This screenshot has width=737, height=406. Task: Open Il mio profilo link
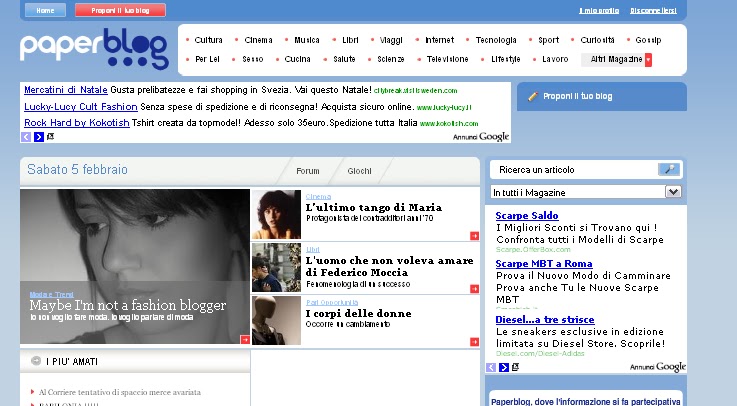coord(599,10)
